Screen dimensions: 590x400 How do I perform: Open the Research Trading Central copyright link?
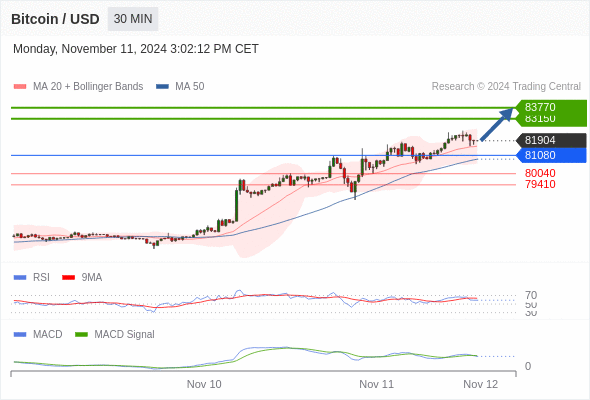(506, 87)
